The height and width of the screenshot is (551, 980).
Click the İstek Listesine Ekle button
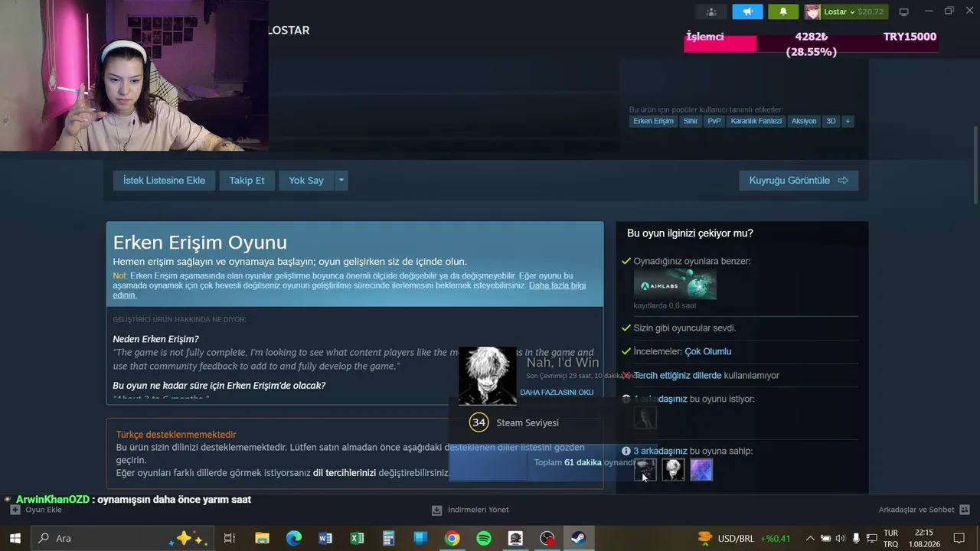click(x=165, y=181)
